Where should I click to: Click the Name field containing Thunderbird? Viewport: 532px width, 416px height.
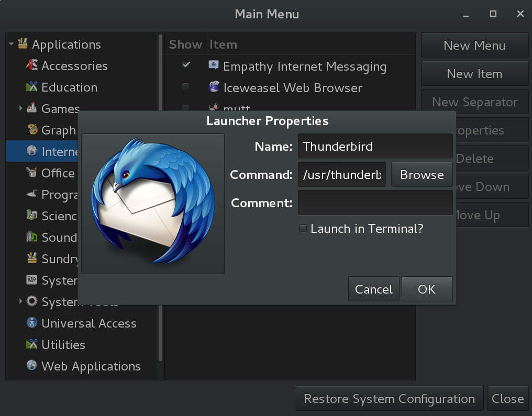(375, 146)
